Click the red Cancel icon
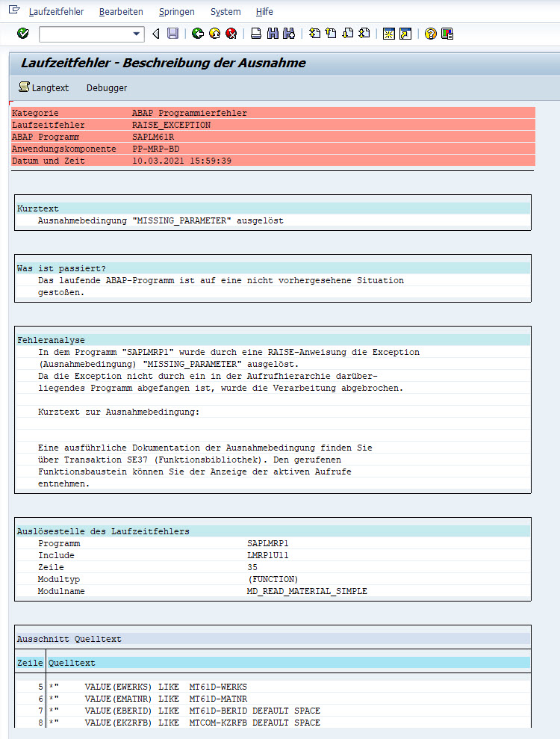The height and width of the screenshot is (739, 560). point(231,34)
